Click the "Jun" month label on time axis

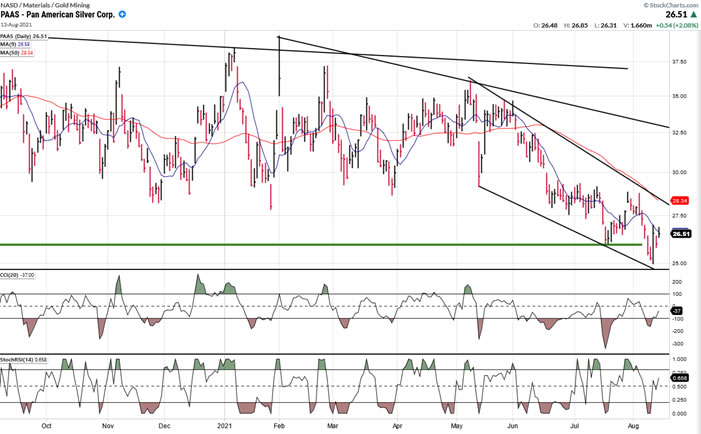(x=512, y=426)
